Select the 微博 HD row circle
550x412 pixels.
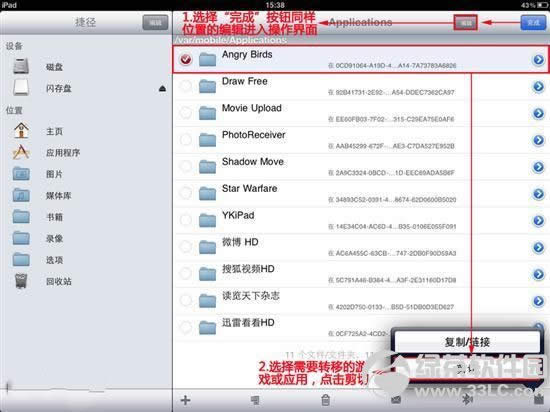186,246
